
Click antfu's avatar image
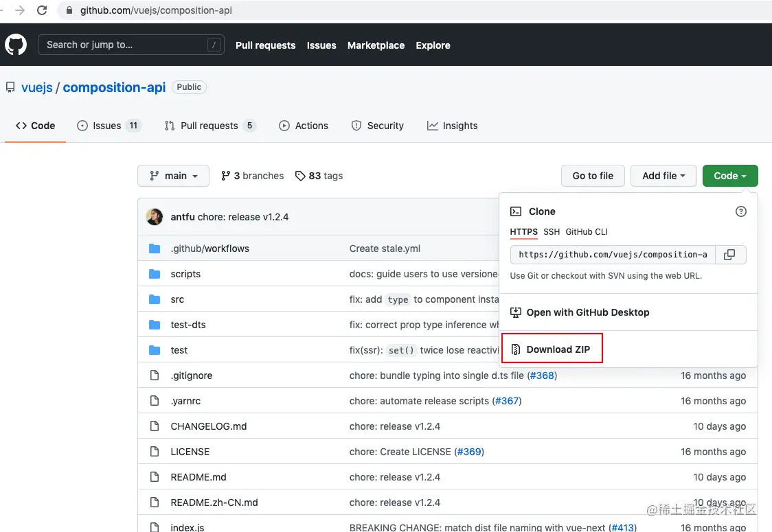coord(155,216)
